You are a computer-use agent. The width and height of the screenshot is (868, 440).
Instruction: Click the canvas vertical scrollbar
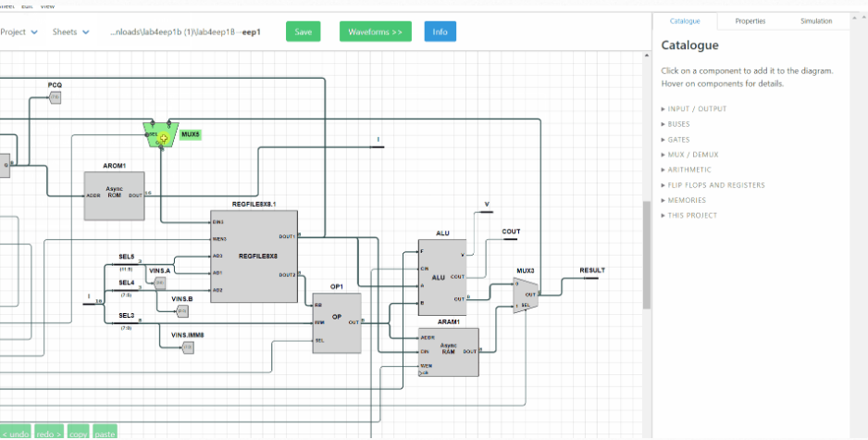(x=647, y=250)
